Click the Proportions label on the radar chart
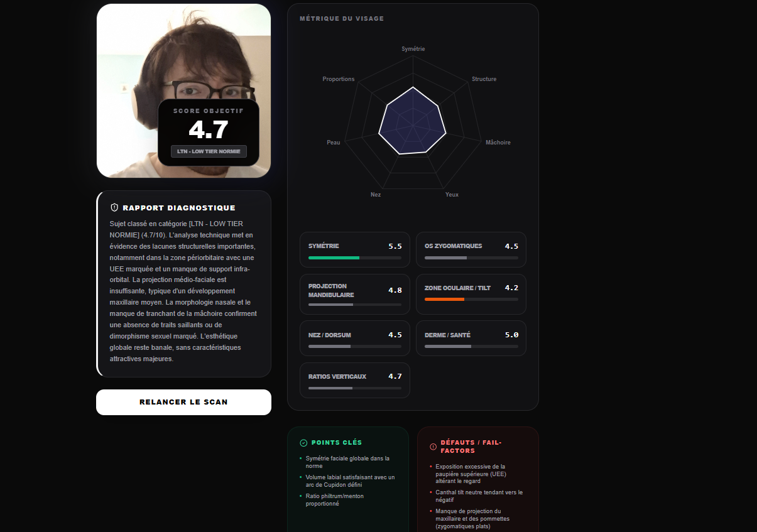 click(x=338, y=79)
